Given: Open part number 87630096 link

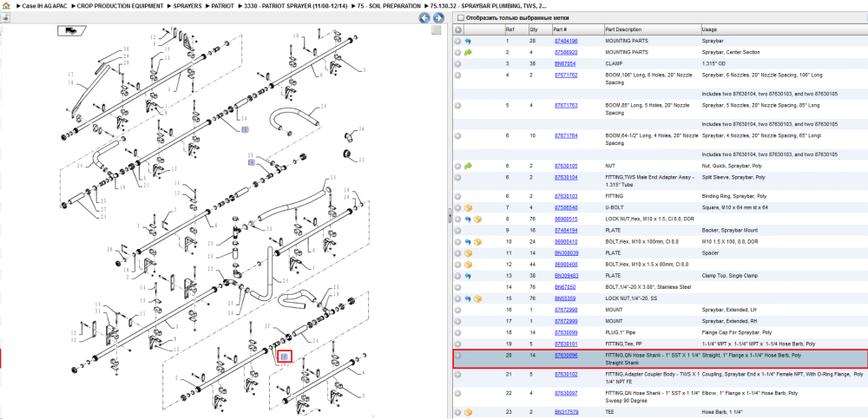Looking at the screenshot, I should 566,356.
